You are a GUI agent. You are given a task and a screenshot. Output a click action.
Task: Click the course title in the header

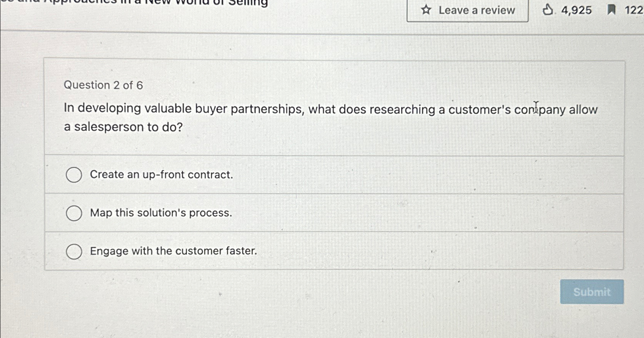point(134,4)
